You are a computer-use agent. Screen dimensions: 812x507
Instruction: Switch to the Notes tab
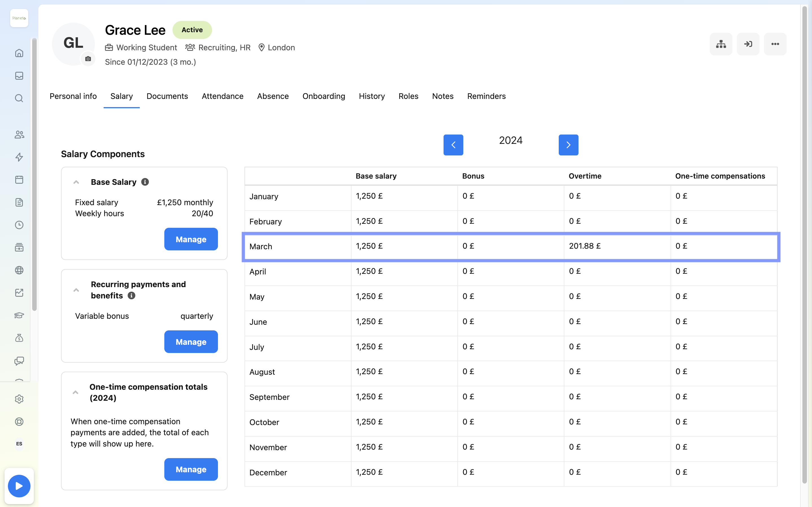(x=442, y=96)
